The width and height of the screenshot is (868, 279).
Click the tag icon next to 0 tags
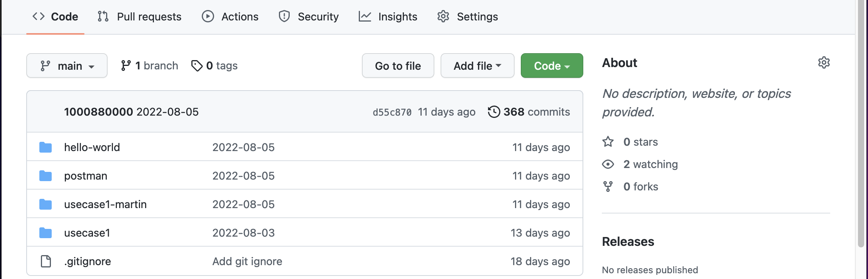(197, 66)
